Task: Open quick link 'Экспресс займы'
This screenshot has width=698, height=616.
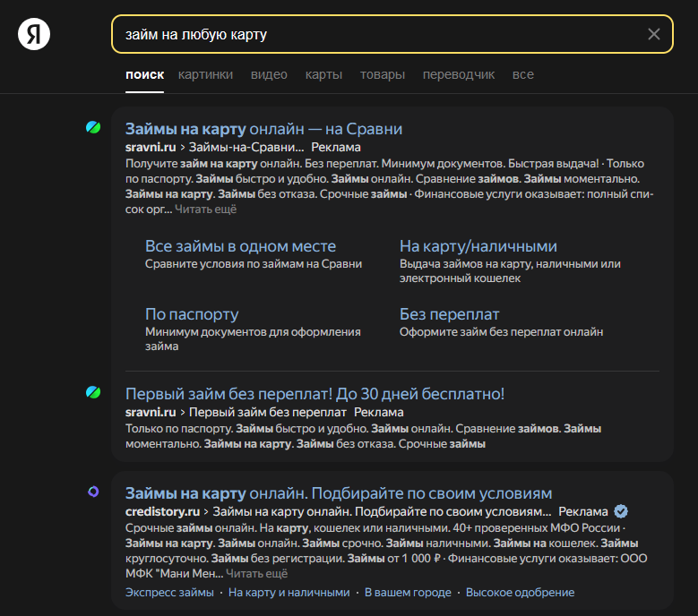Action: click(x=169, y=593)
